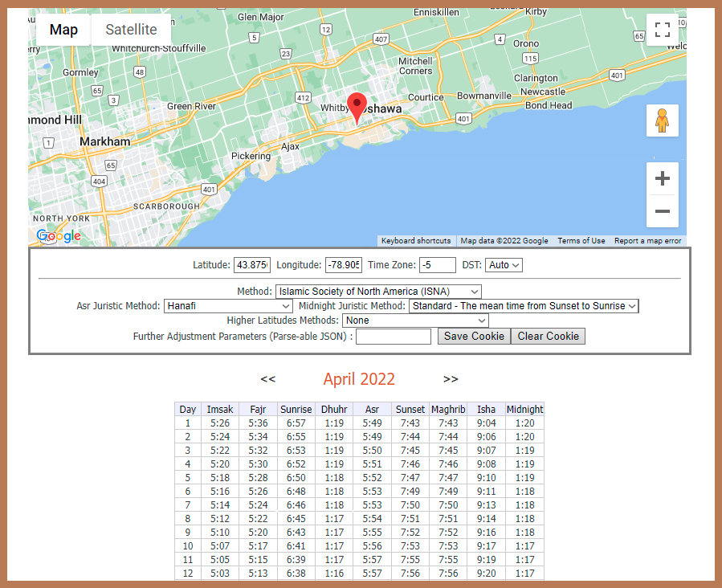722x588 pixels.
Task: Go to the previous month
Action: click(267, 379)
